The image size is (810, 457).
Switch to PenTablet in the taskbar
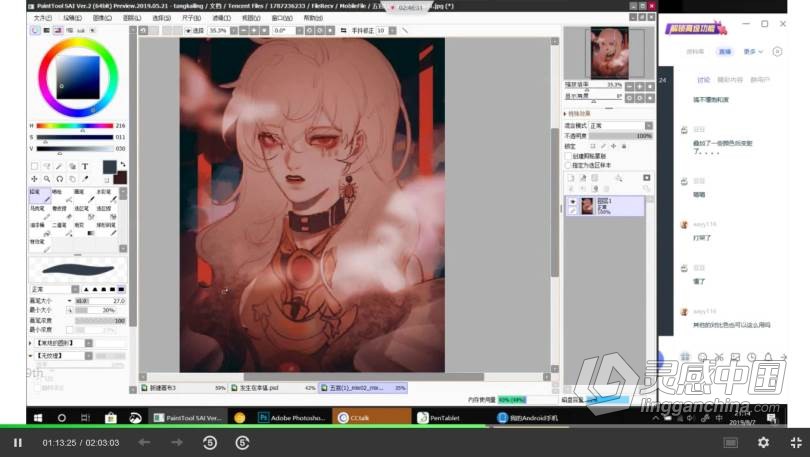(439, 418)
